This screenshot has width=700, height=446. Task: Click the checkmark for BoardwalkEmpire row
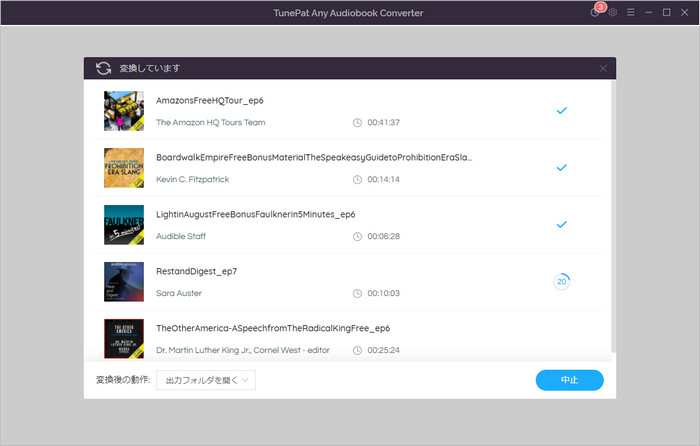562,167
